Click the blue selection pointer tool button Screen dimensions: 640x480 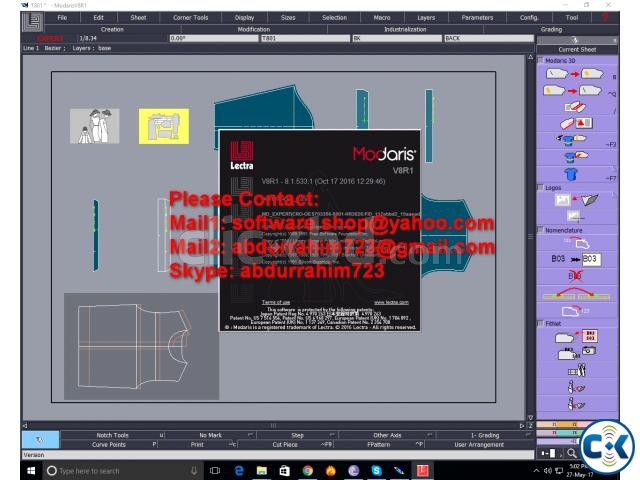pyautogui.click(x=40, y=440)
